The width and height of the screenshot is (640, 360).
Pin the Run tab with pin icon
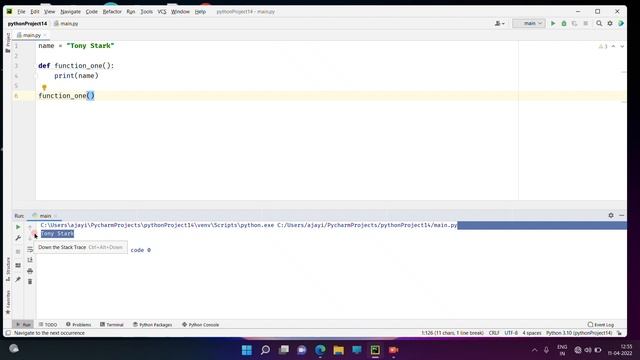click(x=18, y=279)
